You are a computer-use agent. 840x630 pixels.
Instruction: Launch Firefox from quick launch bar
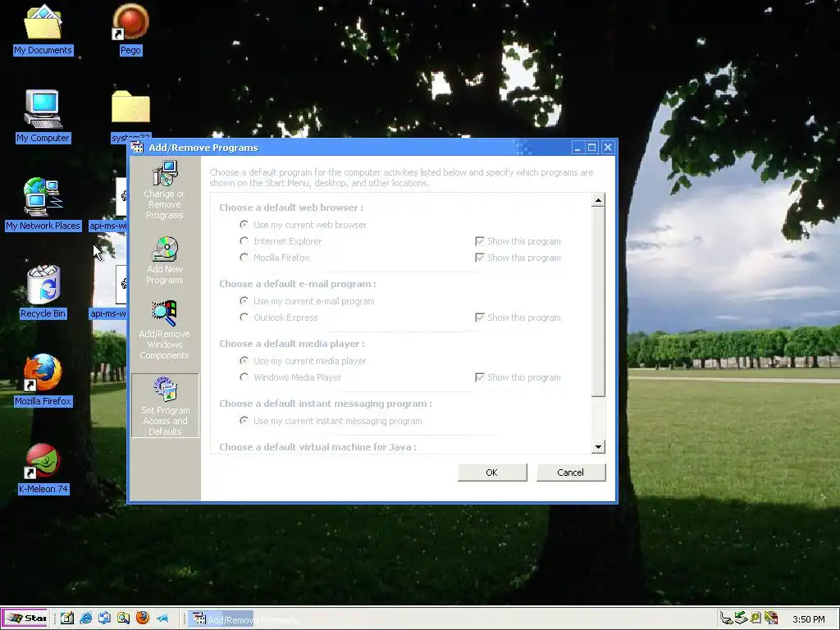143,618
